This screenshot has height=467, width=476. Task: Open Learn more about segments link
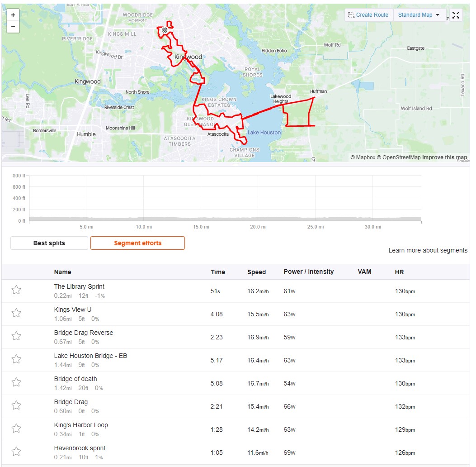tap(428, 250)
